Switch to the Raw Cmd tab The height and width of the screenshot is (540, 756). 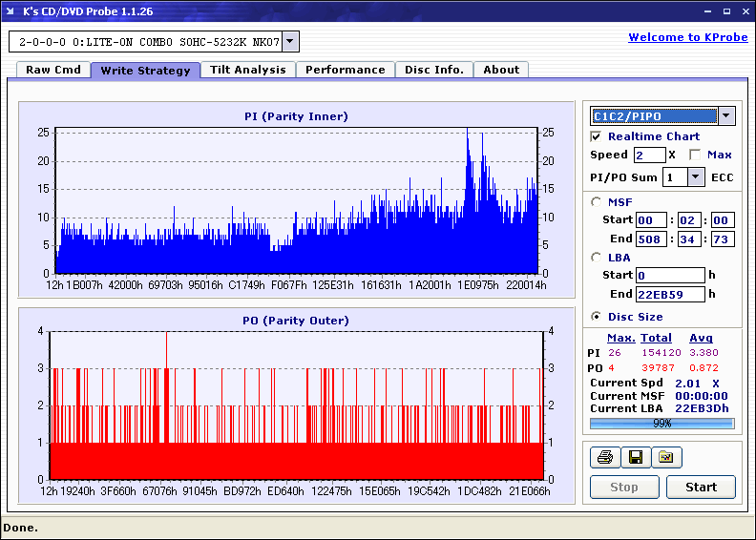(x=52, y=70)
